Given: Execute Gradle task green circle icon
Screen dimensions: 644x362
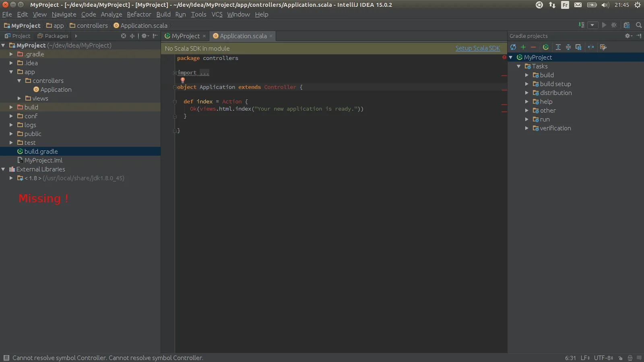Looking at the screenshot, I should coord(546,47).
